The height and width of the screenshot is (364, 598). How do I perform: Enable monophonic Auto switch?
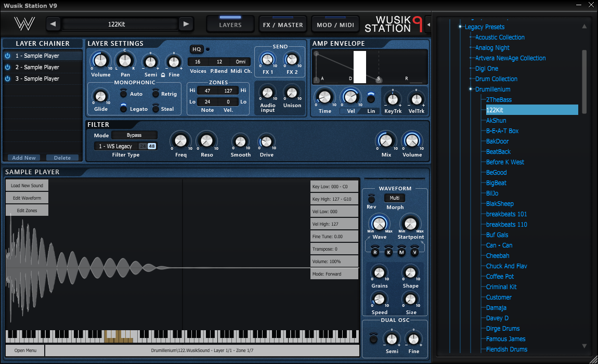coord(123,94)
